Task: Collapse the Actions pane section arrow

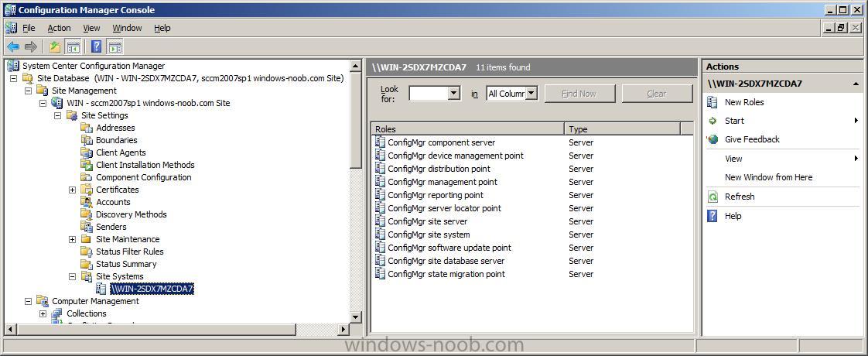Action: 856,84
